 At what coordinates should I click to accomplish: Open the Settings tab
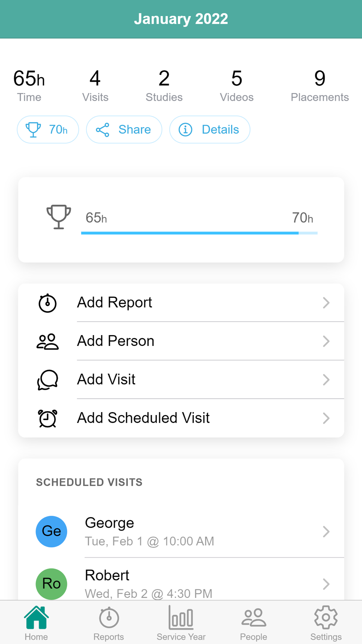(x=326, y=623)
